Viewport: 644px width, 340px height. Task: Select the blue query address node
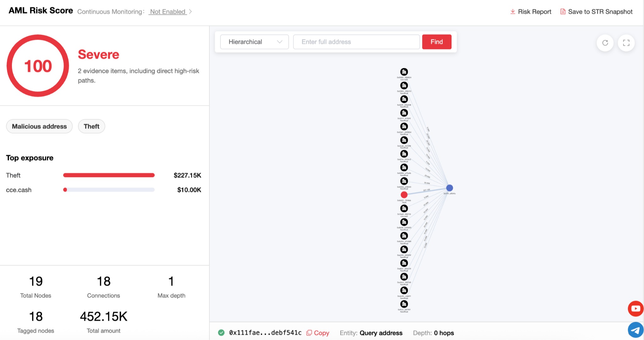(450, 188)
